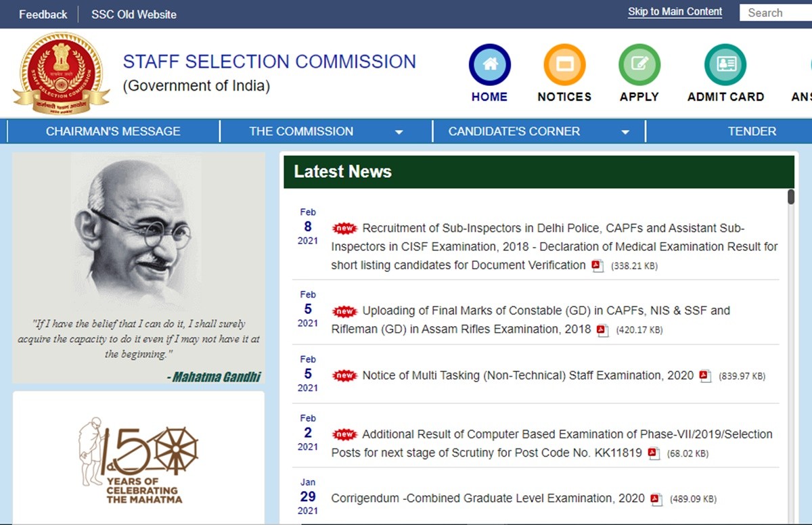Open PDF icon for Phase-VII/2019 additional result

[653, 453]
